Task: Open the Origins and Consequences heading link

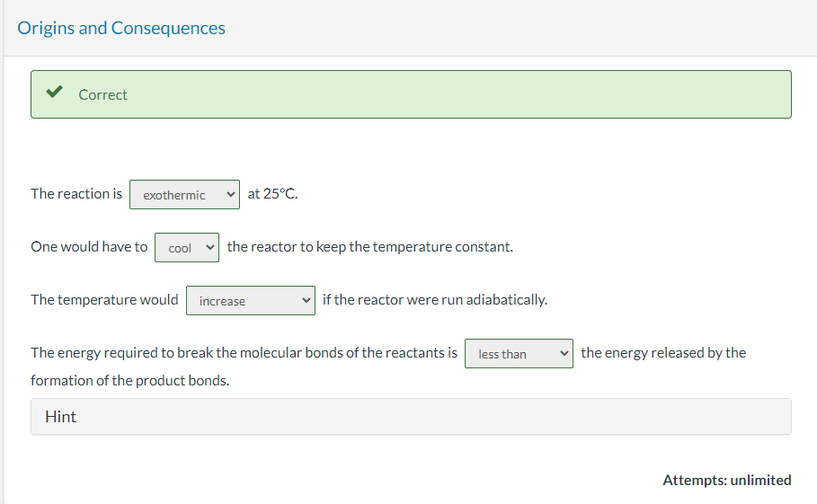Action: (x=121, y=28)
